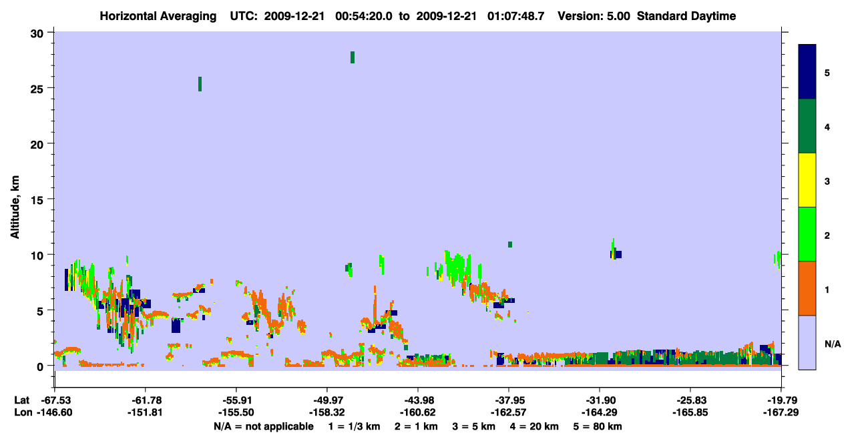
Task: Click the y-axis tick label 5
Action: (41, 310)
